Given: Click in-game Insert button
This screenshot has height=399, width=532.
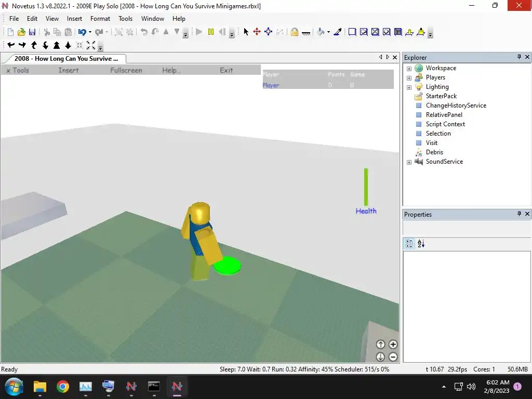Looking at the screenshot, I should pos(69,70).
